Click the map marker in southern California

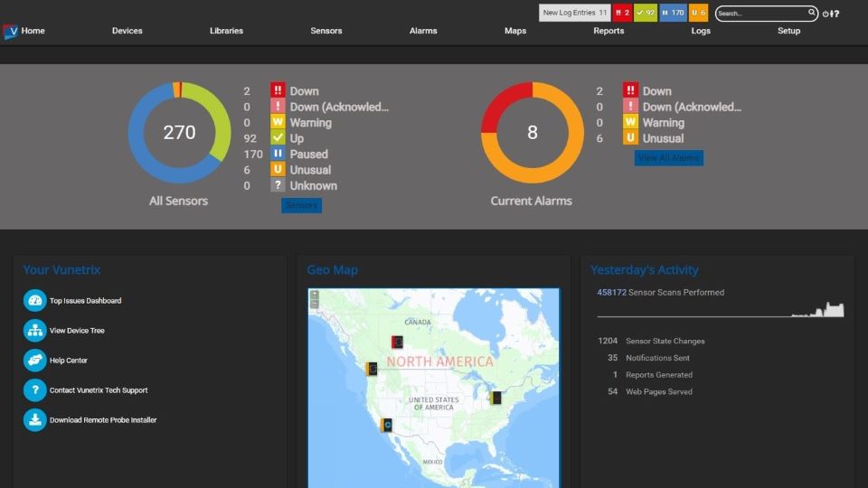coord(386,425)
